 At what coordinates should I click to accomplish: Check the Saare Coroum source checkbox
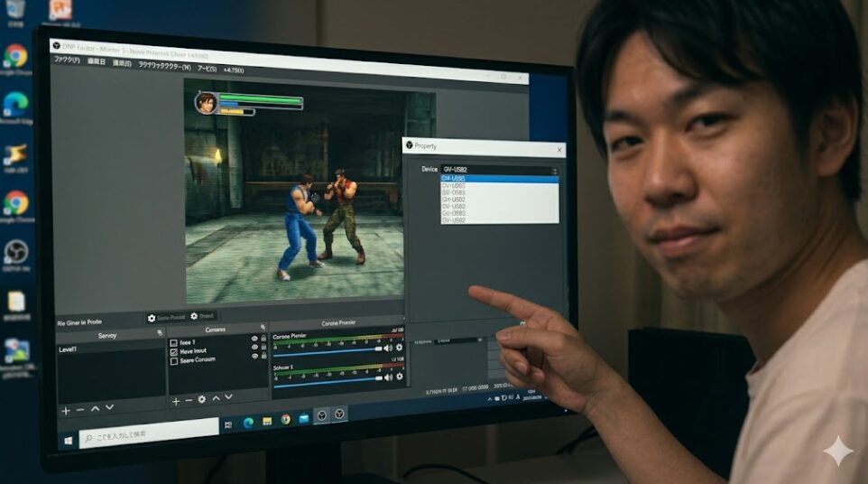tap(174, 361)
